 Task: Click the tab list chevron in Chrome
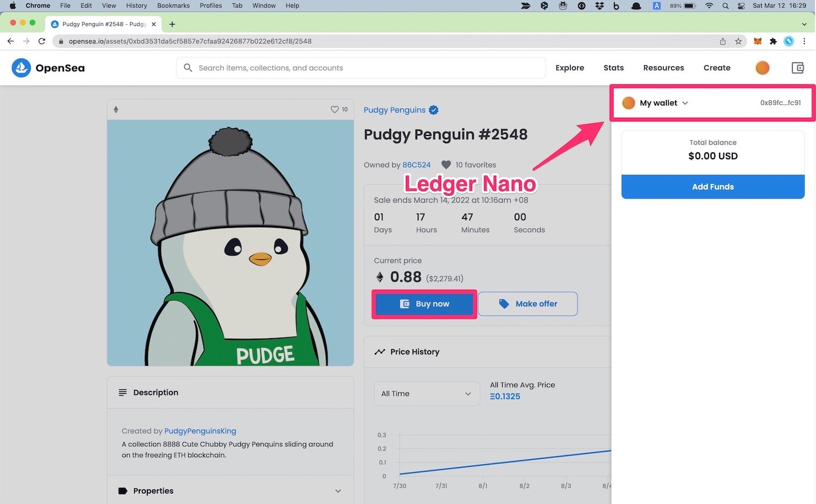804,24
